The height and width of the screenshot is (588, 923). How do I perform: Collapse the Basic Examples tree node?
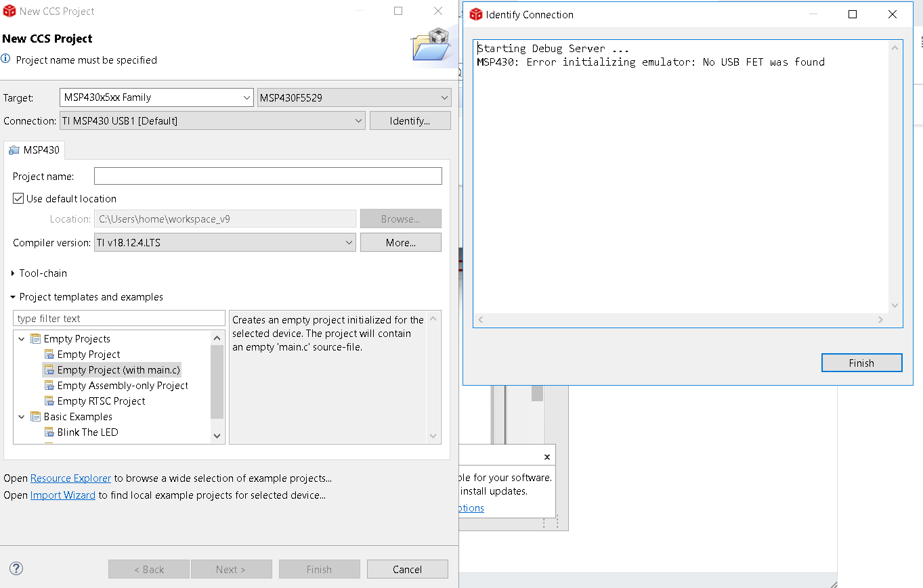tap(22, 417)
